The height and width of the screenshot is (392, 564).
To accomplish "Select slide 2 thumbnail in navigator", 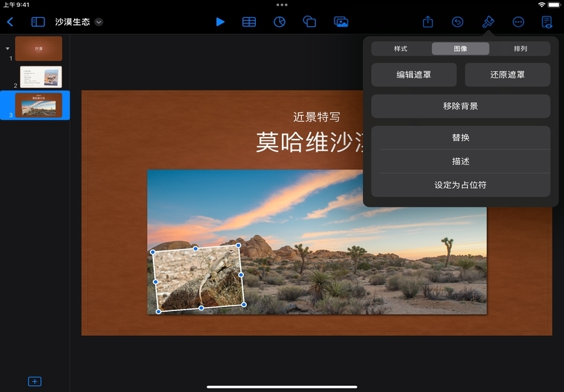I will [41, 77].
